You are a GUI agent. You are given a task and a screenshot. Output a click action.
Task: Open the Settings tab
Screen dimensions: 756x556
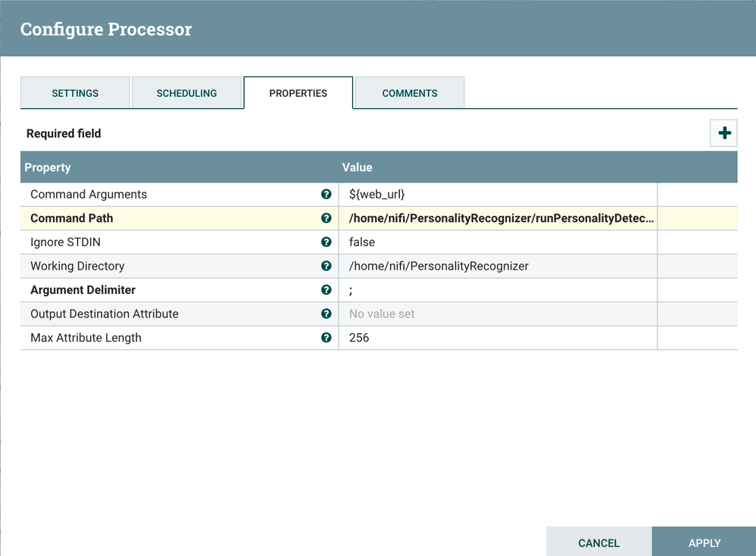click(x=75, y=93)
